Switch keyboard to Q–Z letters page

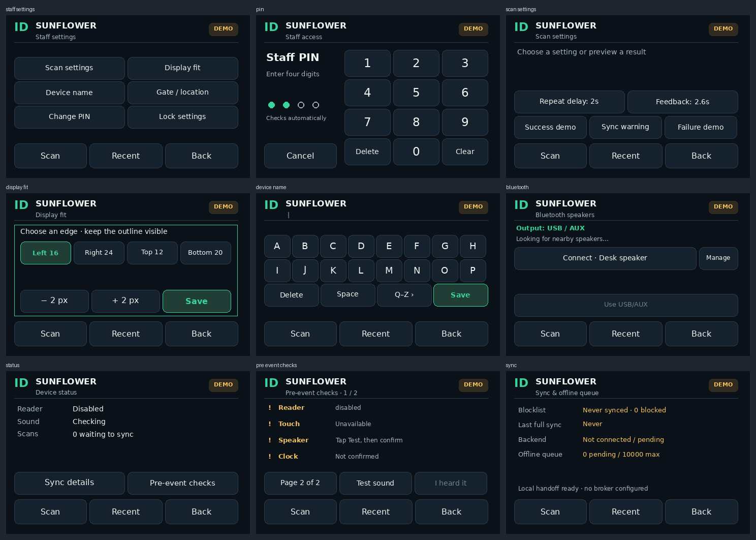click(x=404, y=295)
